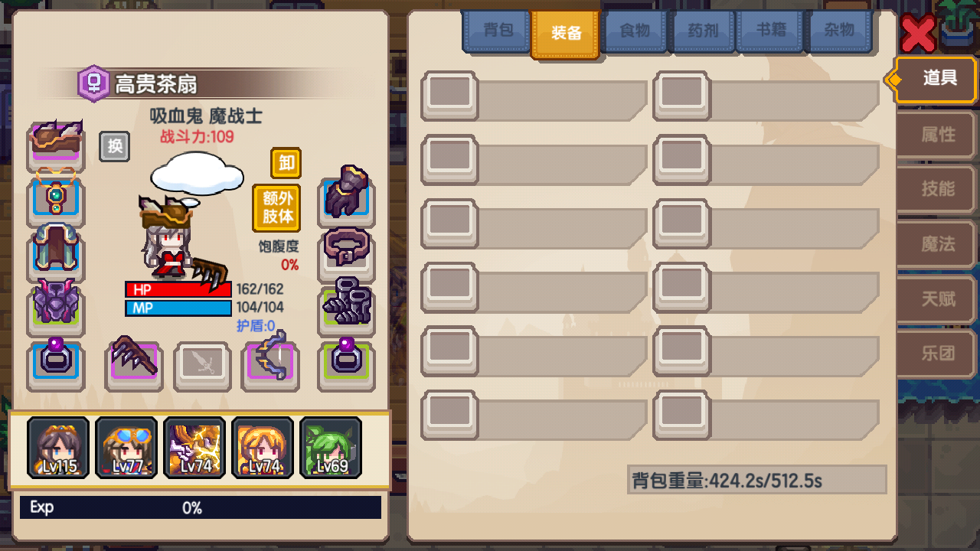Switch to the 药剂 tab

(x=702, y=31)
